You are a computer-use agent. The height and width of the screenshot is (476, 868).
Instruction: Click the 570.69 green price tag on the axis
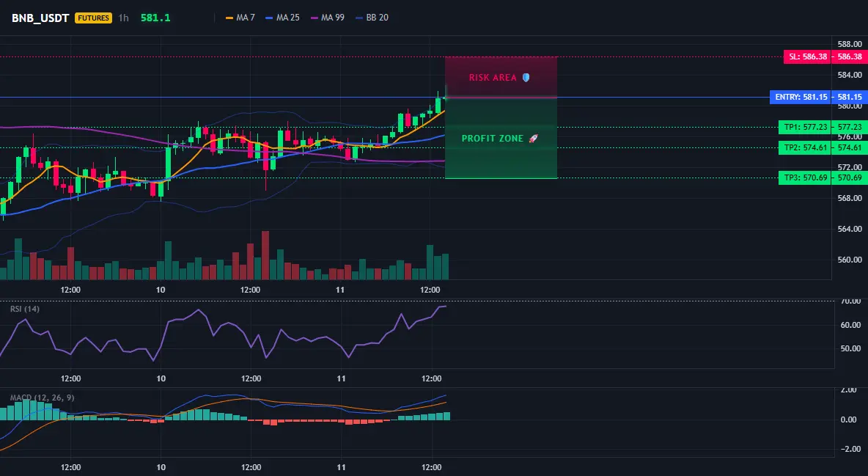pyautogui.click(x=850, y=178)
